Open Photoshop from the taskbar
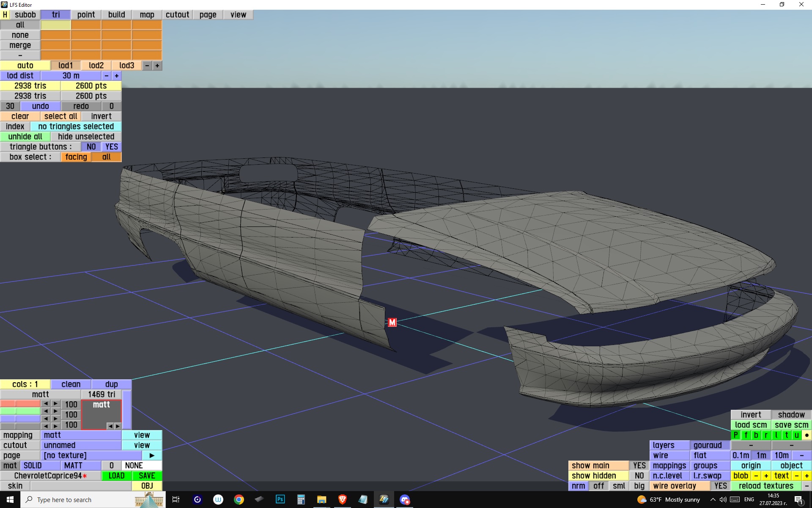 [280, 500]
